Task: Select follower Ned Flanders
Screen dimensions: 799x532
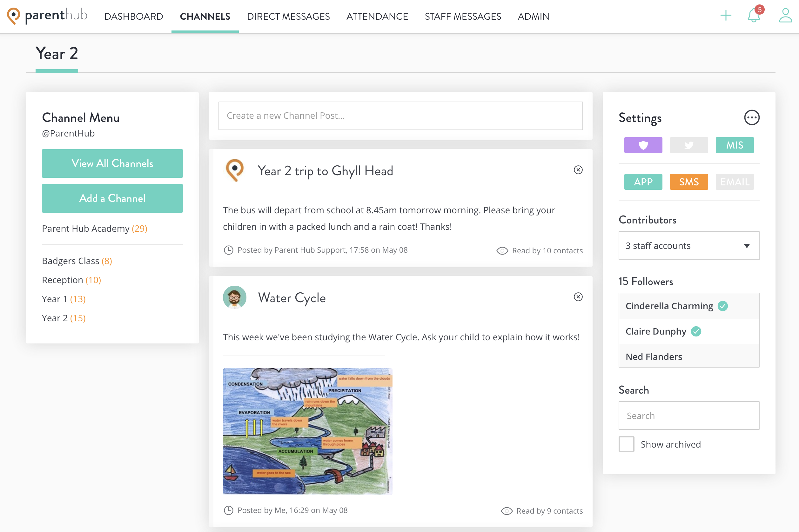Action: coord(689,356)
